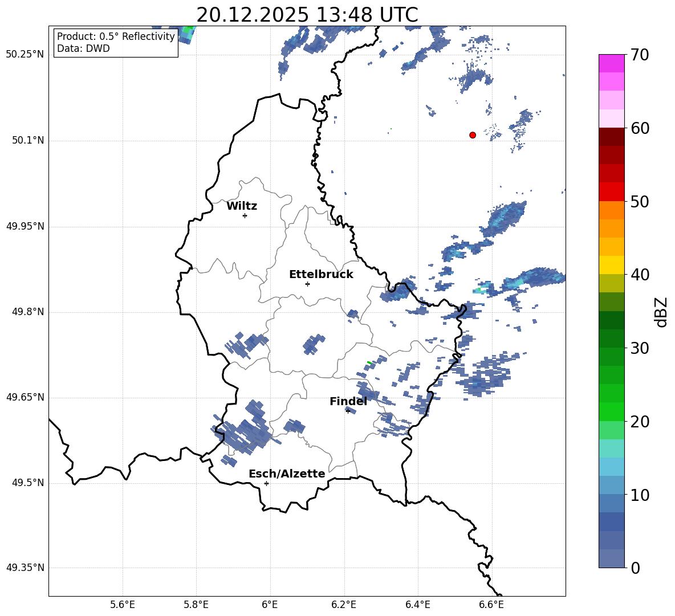Image resolution: width=675 pixels, height=616 pixels.
Task: Click the dBZ colorbar axis label
Action: (661, 312)
